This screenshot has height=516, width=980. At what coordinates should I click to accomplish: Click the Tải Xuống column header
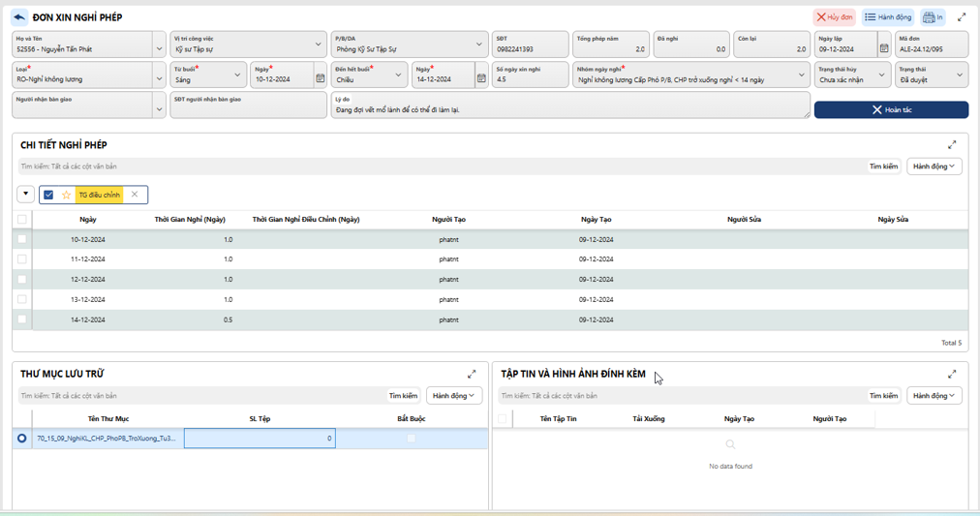pos(648,418)
